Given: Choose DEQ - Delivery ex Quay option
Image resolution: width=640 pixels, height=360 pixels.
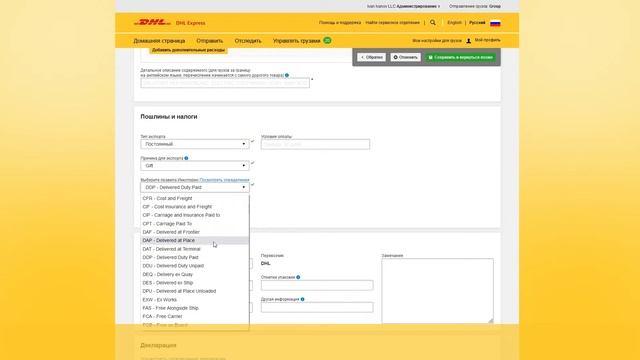Looking at the screenshot, I should (195, 274).
